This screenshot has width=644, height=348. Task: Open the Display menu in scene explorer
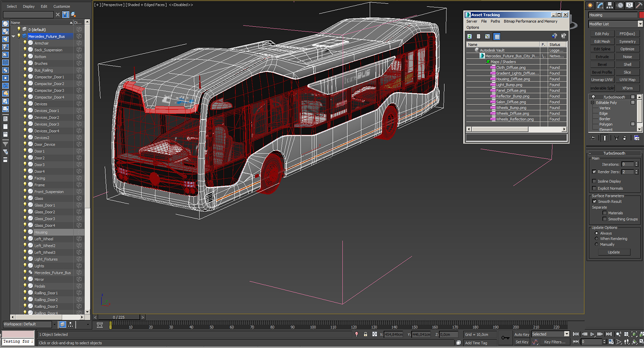(x=29, y=7)
